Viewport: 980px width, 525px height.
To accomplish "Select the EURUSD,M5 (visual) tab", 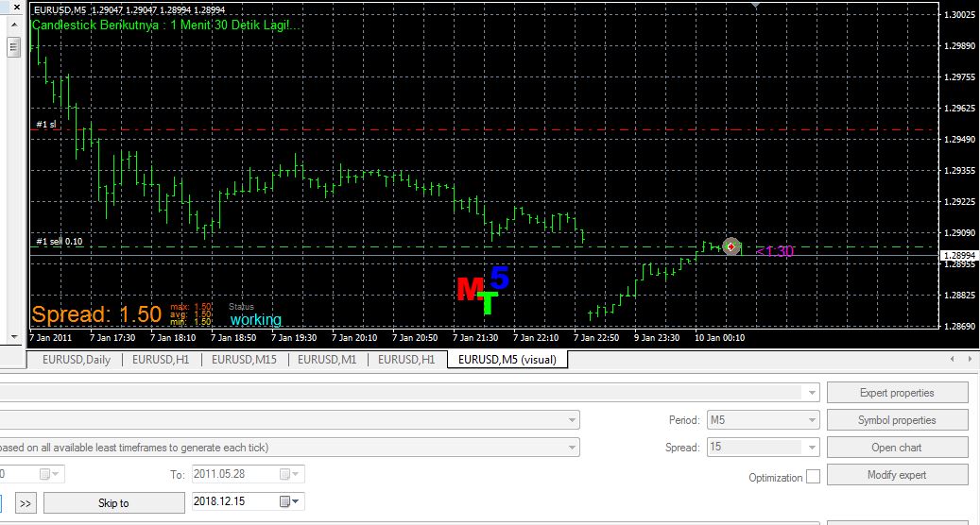I will [x=507, y=360].
